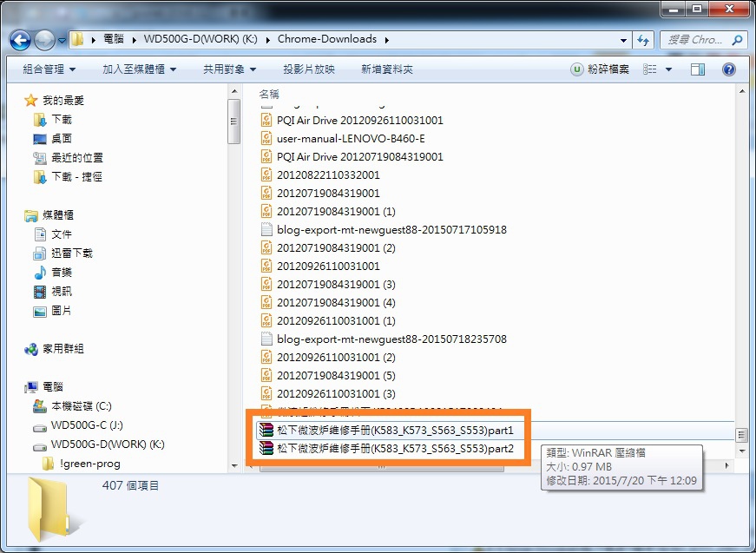Click the search magnifier icon
756x553 pixels.
[x=737, y=40]
